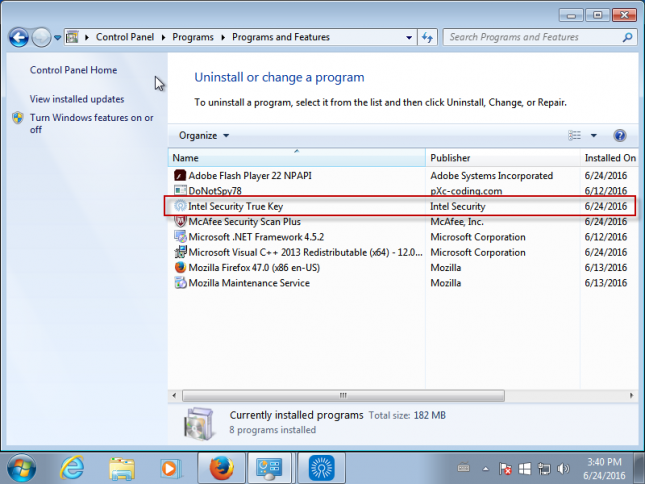This screenshot has width=645, height=484.
Task: Open View installed updates link
Action: tap(77, 99)
